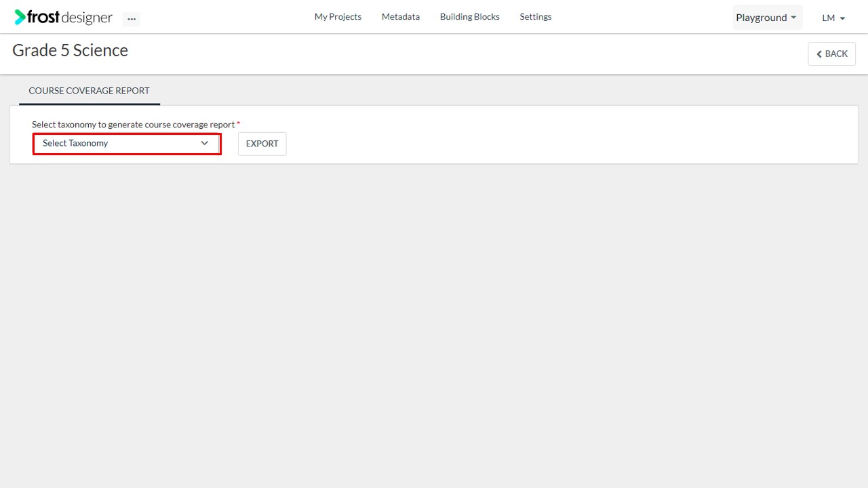Click the caret arrow beside LM initials

(x=842, y=19)
